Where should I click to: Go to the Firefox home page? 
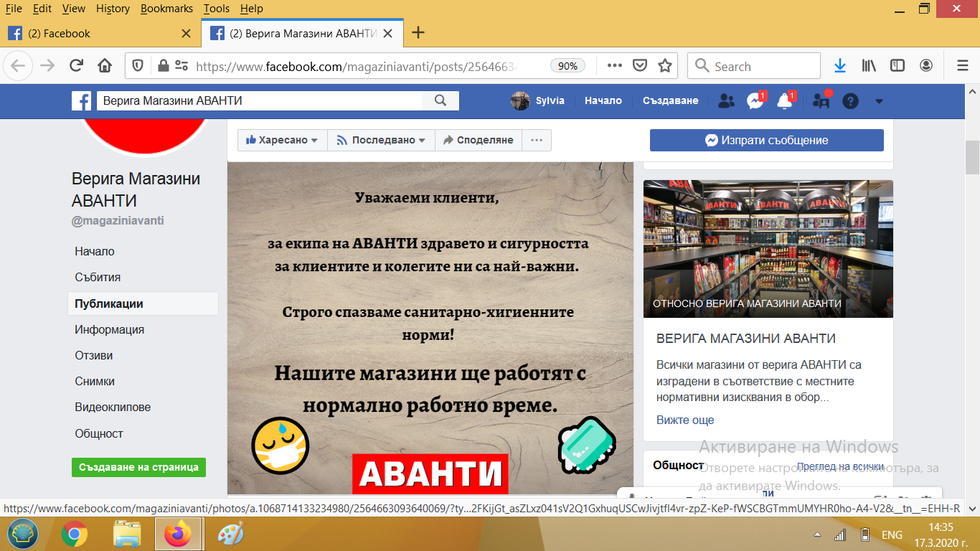click(x=105, y=66)
